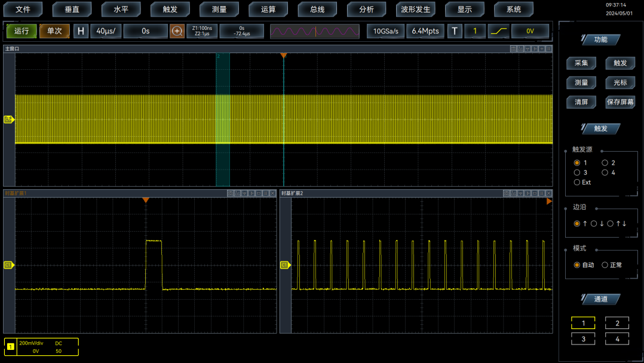The width and height of the screenshot is (644, 363).
Task: Open the 系统 menu
Action: (513, 9)
